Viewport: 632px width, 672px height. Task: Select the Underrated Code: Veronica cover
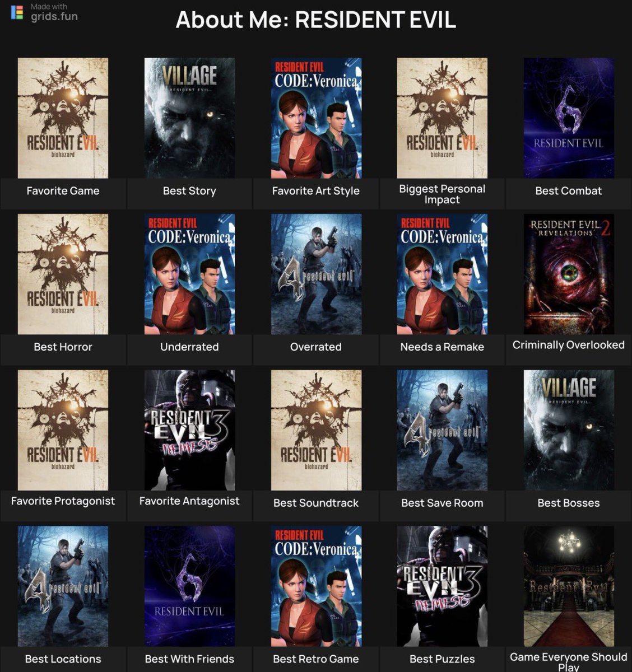(x=189, y=274)
